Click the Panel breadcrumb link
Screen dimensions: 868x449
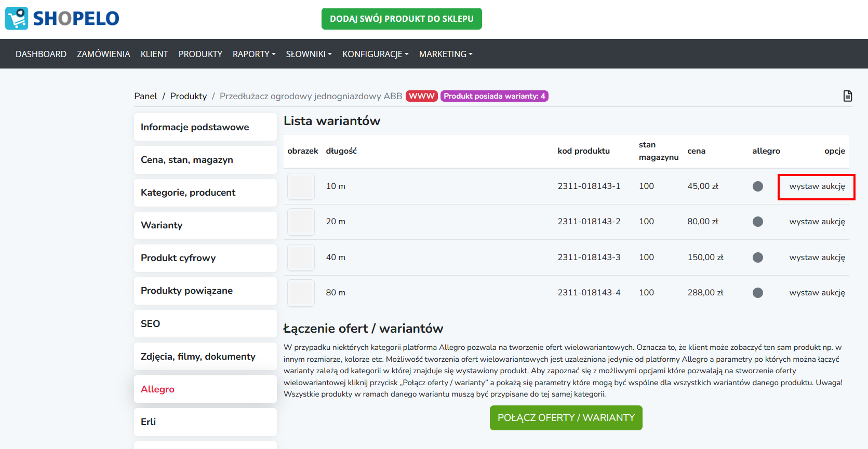[145, 96]
